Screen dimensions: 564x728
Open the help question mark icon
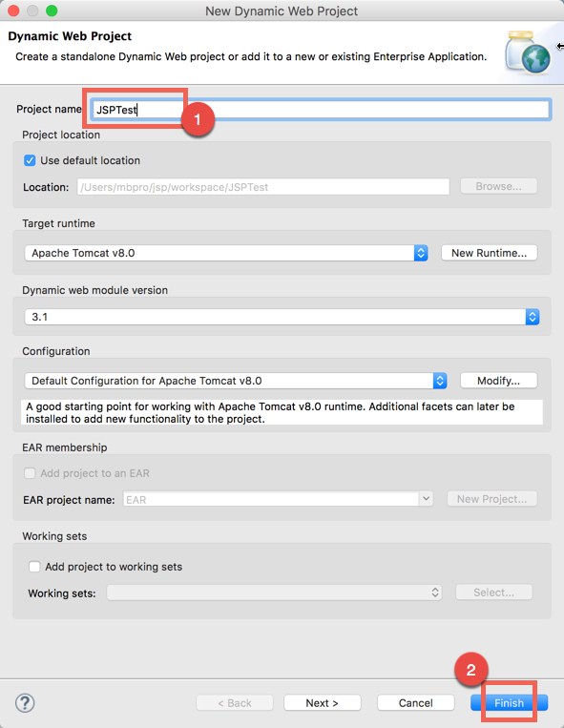[x=25, y=703]
